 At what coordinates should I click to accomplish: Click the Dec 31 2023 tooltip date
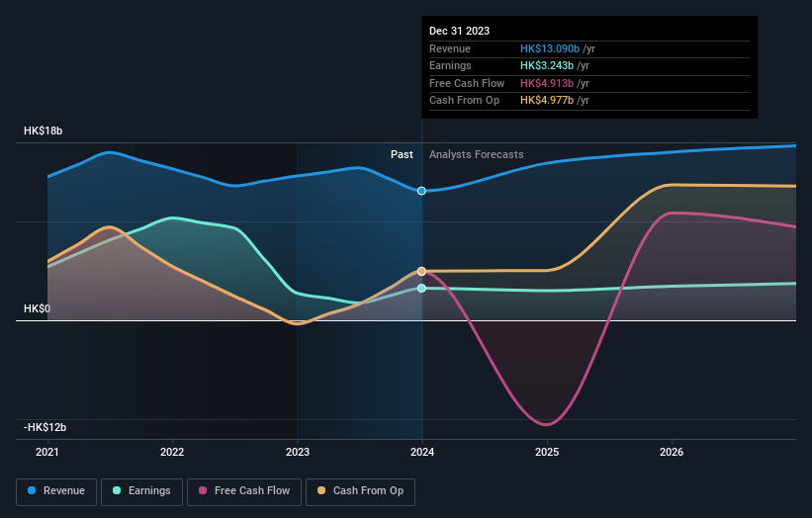click(x=459, y=31)
